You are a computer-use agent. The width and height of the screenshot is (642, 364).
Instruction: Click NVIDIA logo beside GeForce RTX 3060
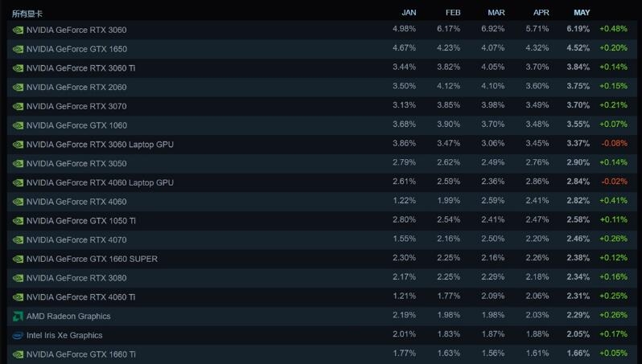coord(18,30)
